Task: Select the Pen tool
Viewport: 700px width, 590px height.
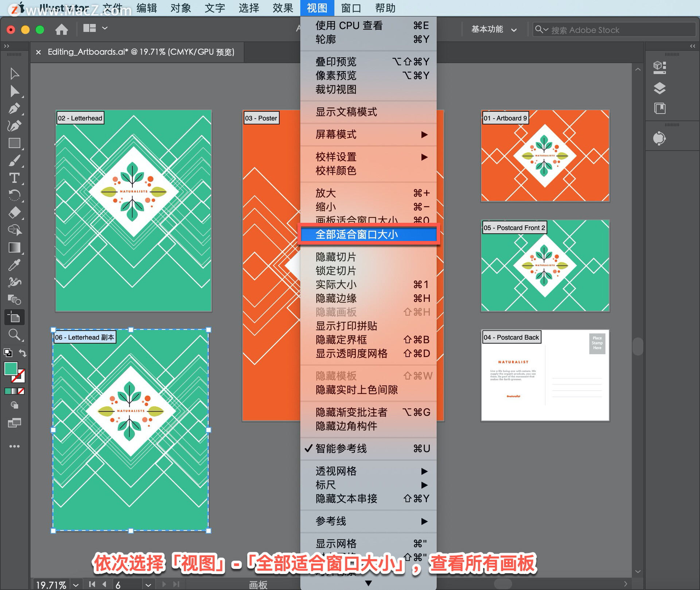Action: 15,108
